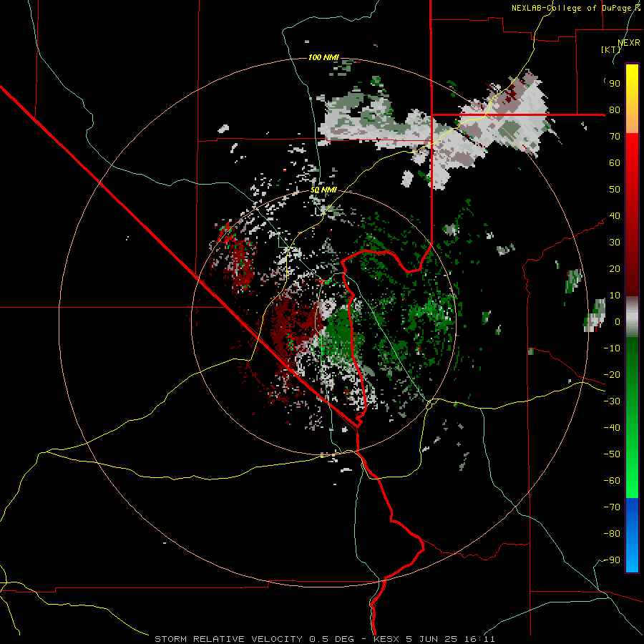Pick the blue band at the color bar bottom
Viewport: 644px width, 644px height.
click(x=632, y=535)
